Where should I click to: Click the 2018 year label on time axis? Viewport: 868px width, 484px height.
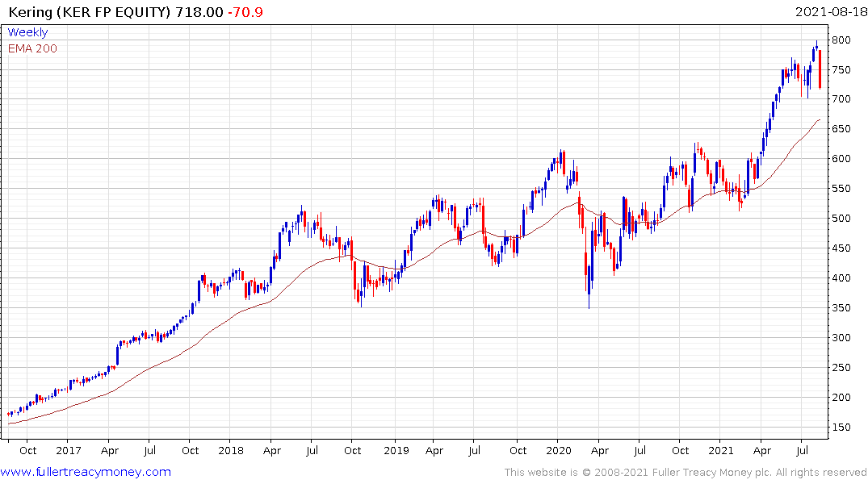[231, 450]
